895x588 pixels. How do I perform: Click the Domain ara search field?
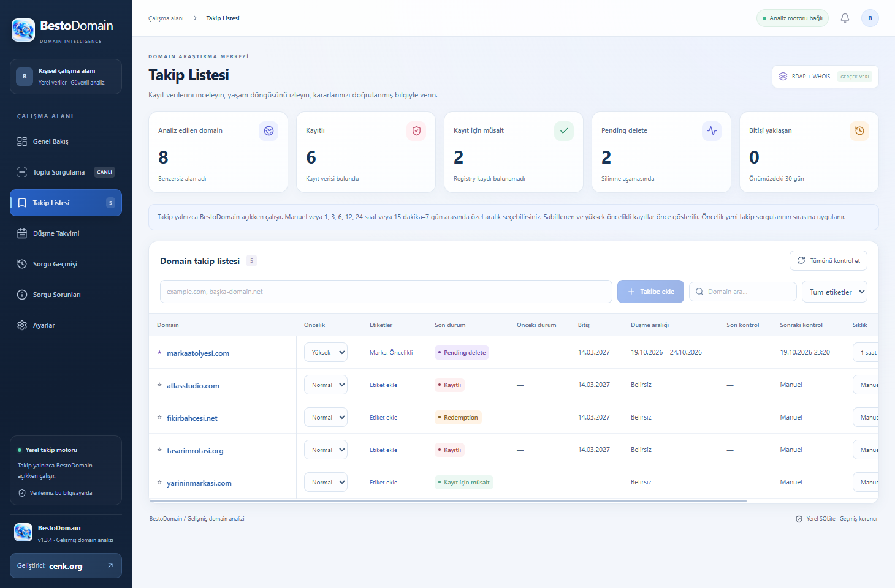(x=743, y=292)
